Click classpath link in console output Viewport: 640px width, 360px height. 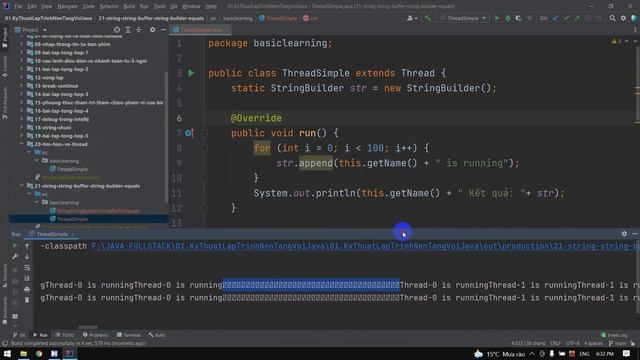click(365, 246)
